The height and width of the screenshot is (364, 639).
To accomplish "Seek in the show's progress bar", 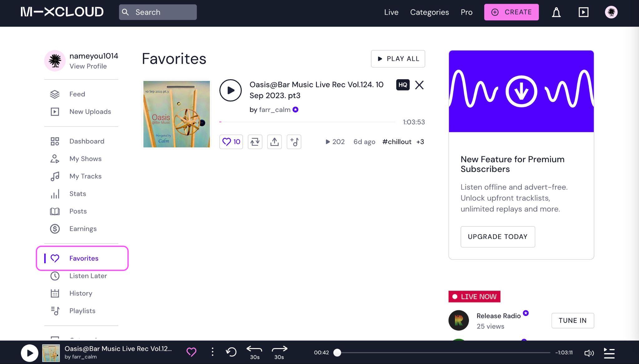I will pyautogui.click(x=307, y=122).
